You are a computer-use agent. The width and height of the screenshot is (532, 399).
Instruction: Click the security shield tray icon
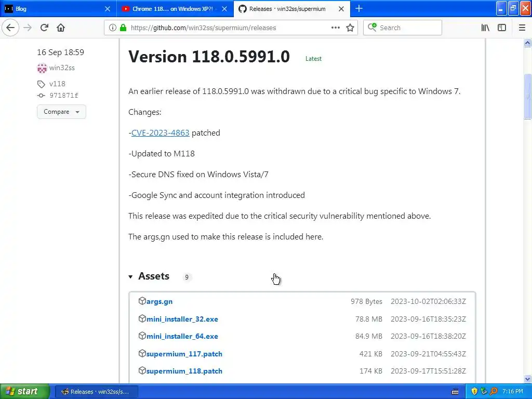[474, 392]
